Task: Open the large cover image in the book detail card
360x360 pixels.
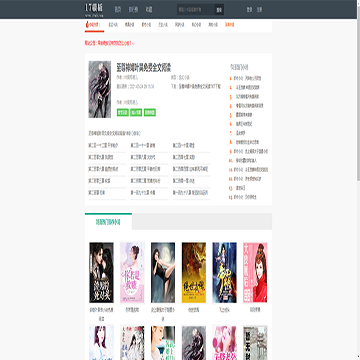Action: 100,89
